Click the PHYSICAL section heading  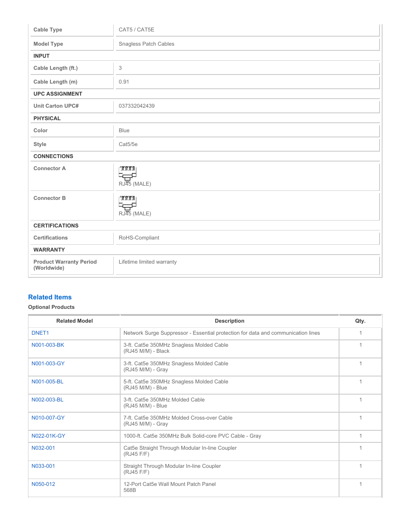47,118
